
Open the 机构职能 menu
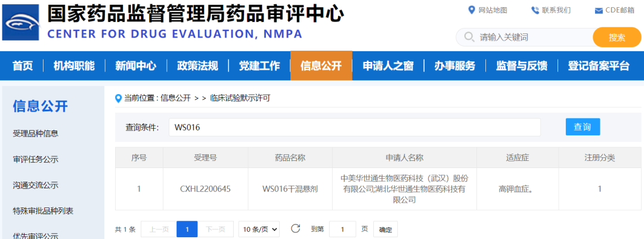pyautogui.click(x=74, y=66)
